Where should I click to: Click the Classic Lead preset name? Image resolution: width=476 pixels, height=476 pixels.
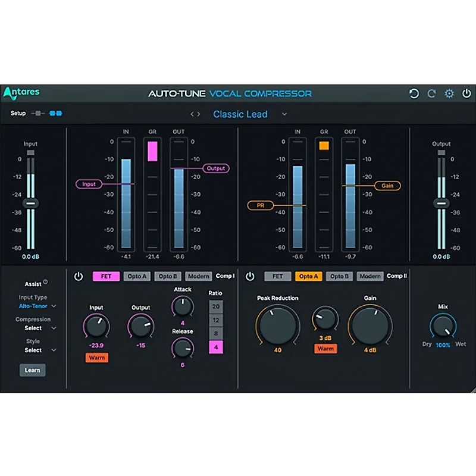240,114
